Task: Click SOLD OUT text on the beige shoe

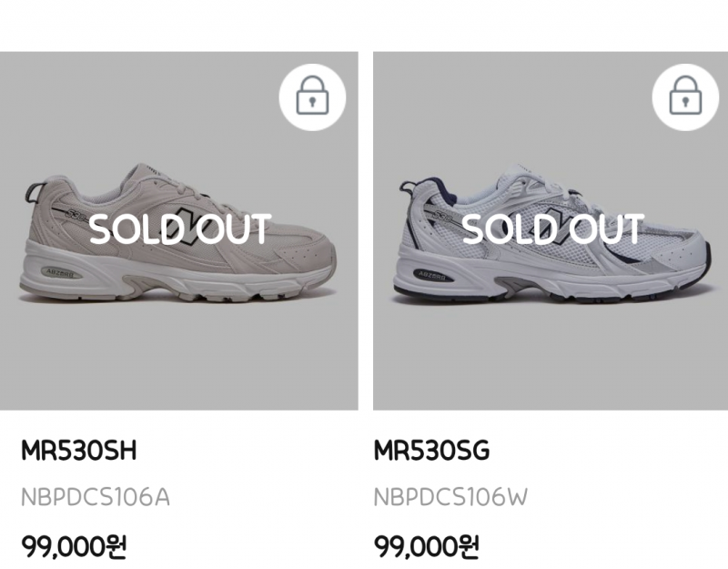Action: pyautogui.click(x=179, y=229)
